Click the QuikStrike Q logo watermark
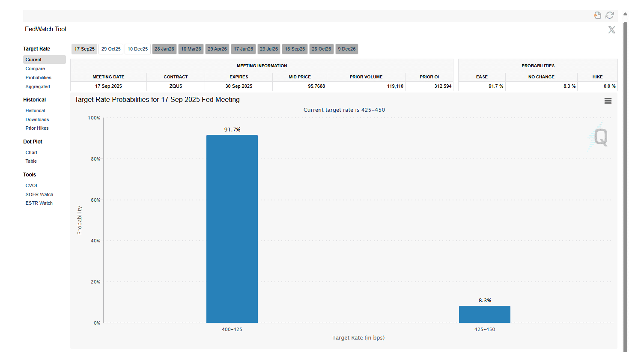 (599, 137)
